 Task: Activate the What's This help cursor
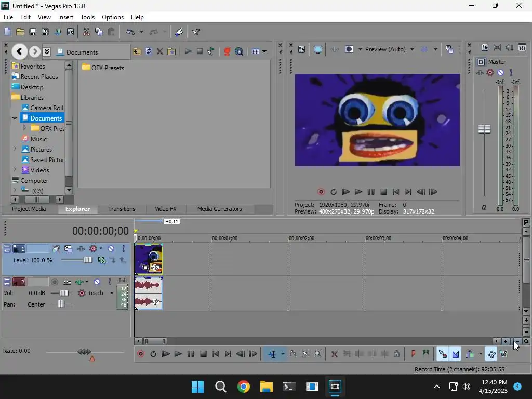click(196, 32)
